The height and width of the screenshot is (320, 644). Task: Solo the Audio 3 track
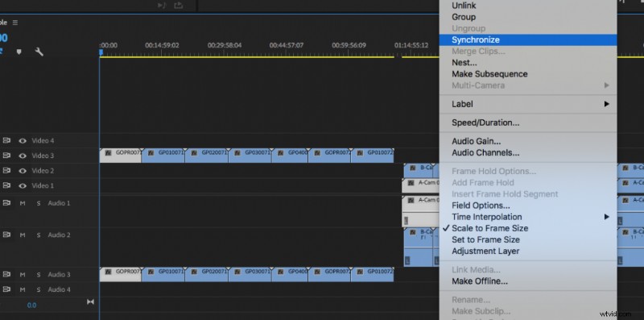[x=39, y=274]
